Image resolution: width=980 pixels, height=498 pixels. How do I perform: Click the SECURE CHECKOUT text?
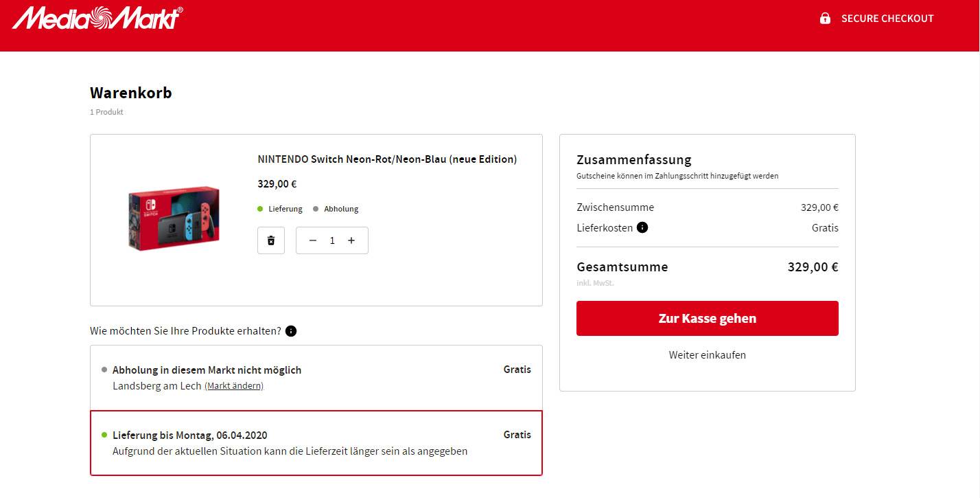(x=887, y=19)
